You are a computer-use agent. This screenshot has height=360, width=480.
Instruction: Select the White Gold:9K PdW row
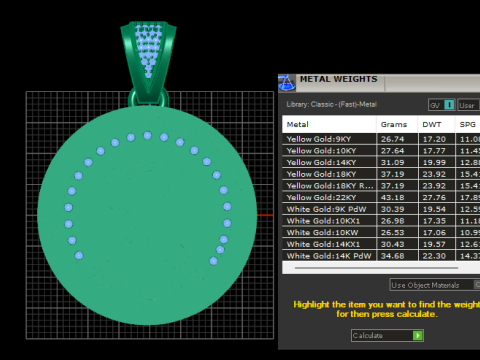point(381,209)
